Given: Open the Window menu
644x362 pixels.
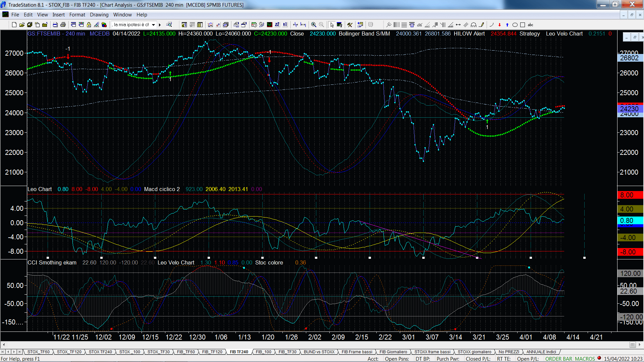Looking at the screenshot, I should [x=122, y=14].
